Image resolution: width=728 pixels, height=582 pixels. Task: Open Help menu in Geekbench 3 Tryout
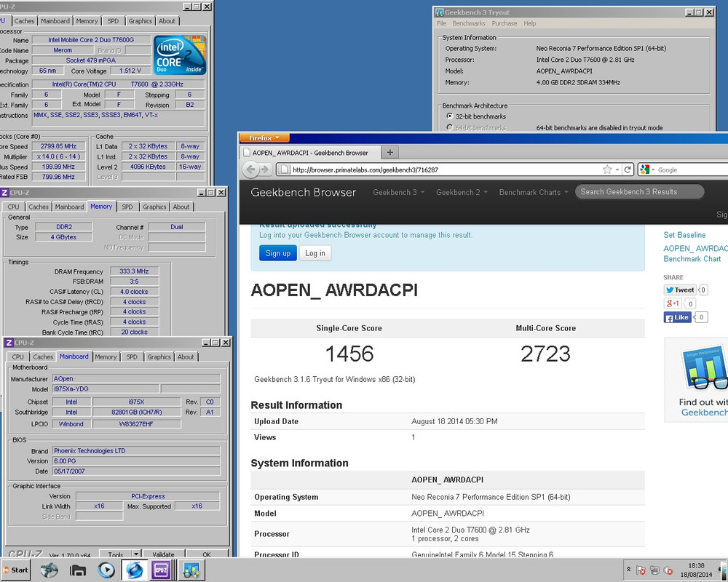click(x=529, y=23)
